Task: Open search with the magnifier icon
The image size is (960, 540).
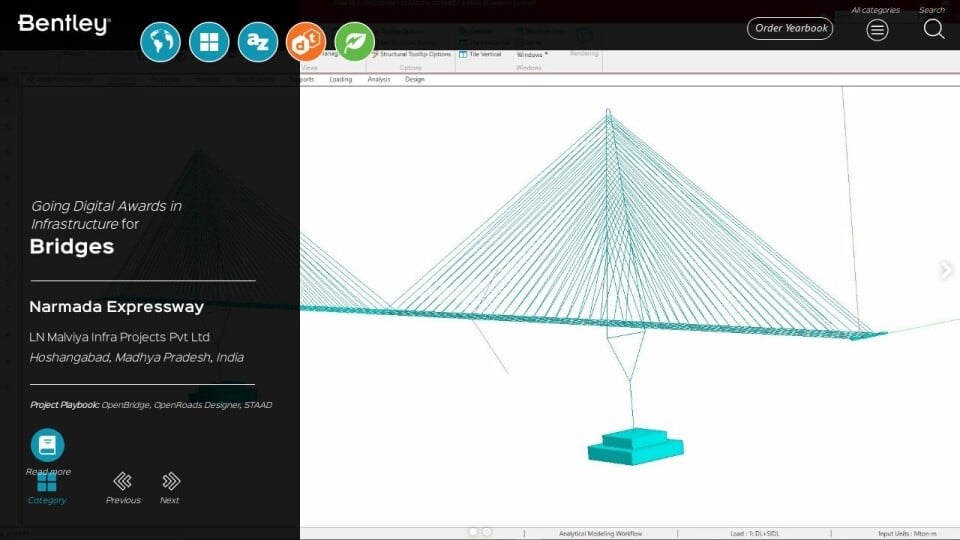Action: coord(934,28)
